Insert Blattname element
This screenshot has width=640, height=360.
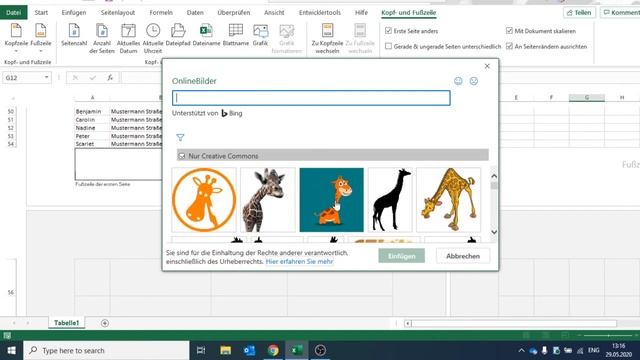tap(236, 35)
